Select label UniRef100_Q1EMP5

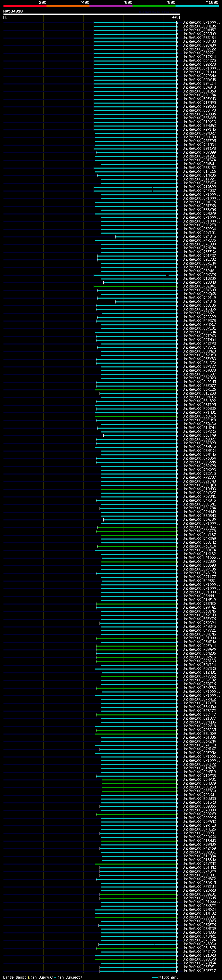pyautogui.click(x=199, y=103)
